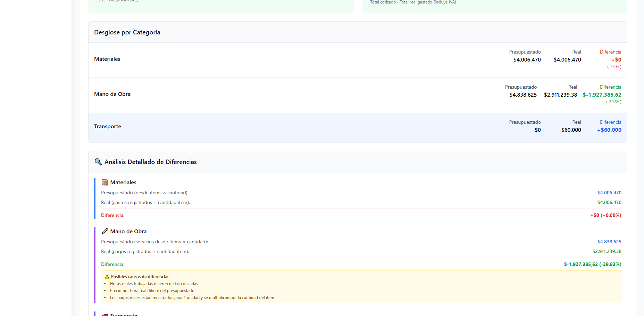Click bullet about Precio por hora real
Screen dimensions: 644x316
pyautogui.click(x=152, y=291)
